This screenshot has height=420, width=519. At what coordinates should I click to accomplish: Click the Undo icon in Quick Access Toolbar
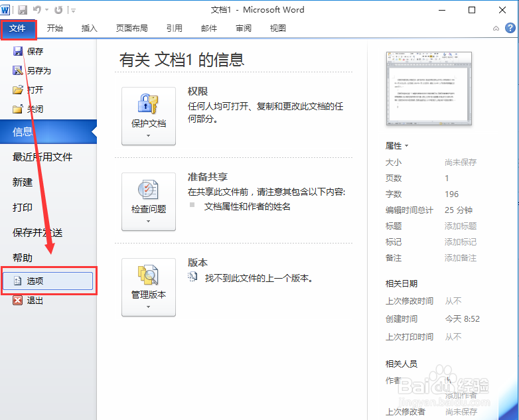point(37,10)
